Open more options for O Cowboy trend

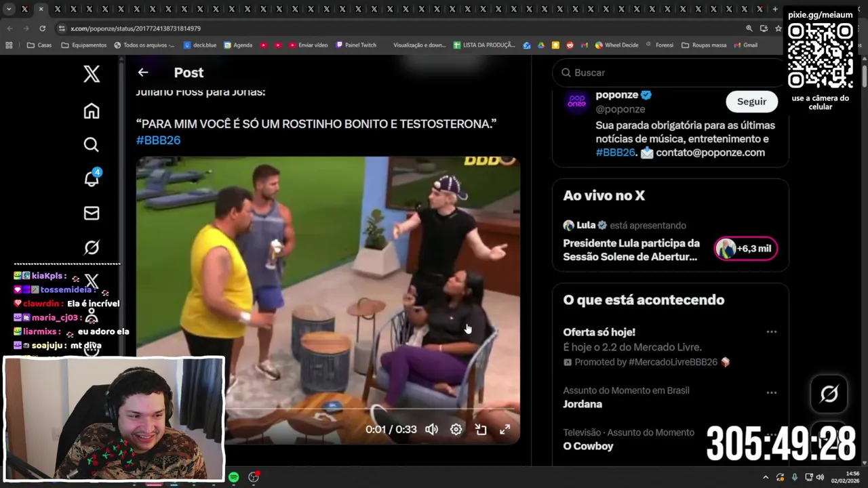pyautogui.click(x=771, y=434)
